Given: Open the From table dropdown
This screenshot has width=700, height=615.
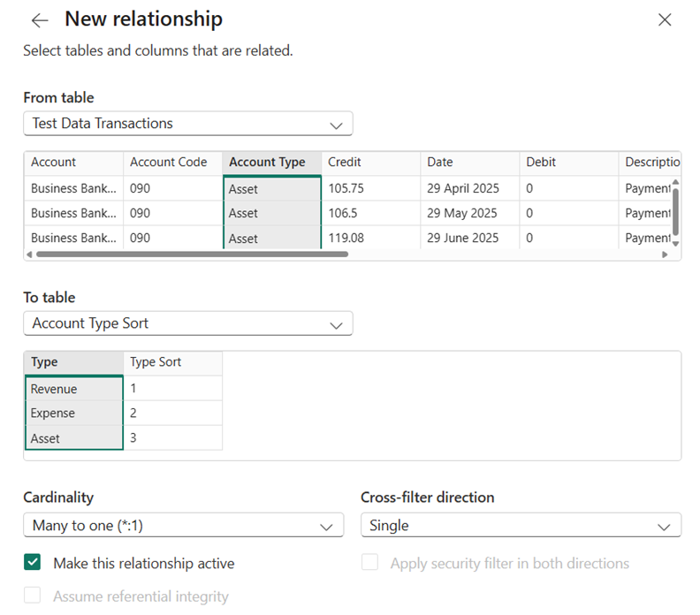Looking at the screenshot, I should coord(187,124).
